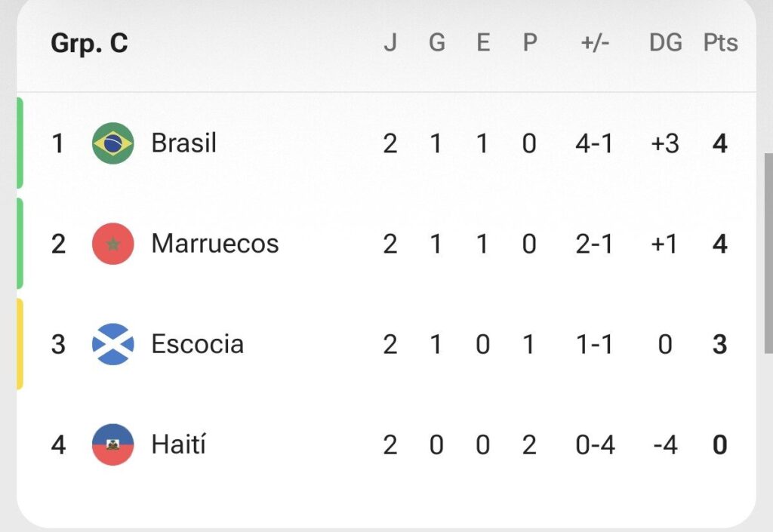The height and width of the screenshot is (532, 773).
Task: Click the Marruecos flag icon
Action: tap(113, 244)
